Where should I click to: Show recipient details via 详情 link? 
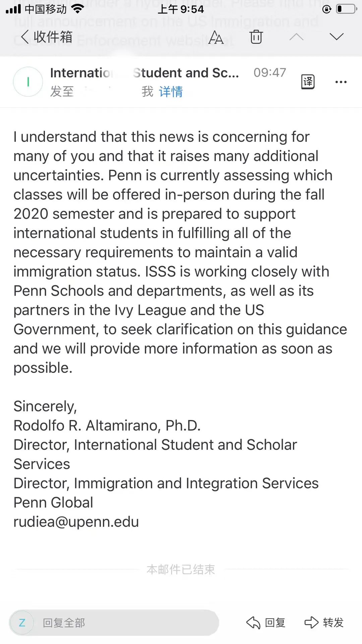click(x=171, y=91)
